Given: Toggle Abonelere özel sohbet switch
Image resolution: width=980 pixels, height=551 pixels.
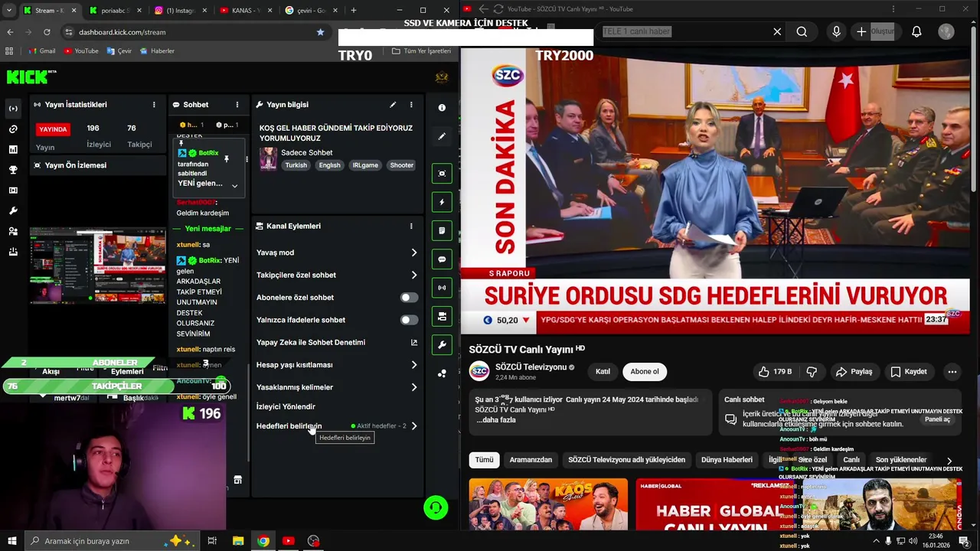Looking at the screenshot, I should (x=410, y=298).
